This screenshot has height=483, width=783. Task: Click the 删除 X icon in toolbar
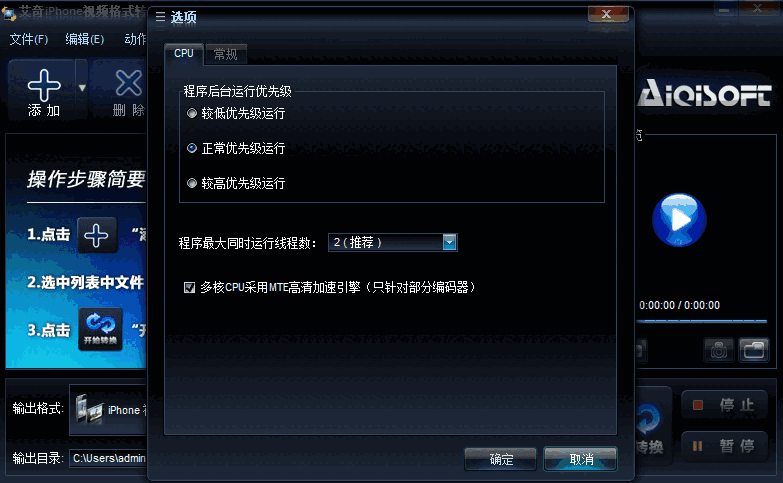click(128, 83)
